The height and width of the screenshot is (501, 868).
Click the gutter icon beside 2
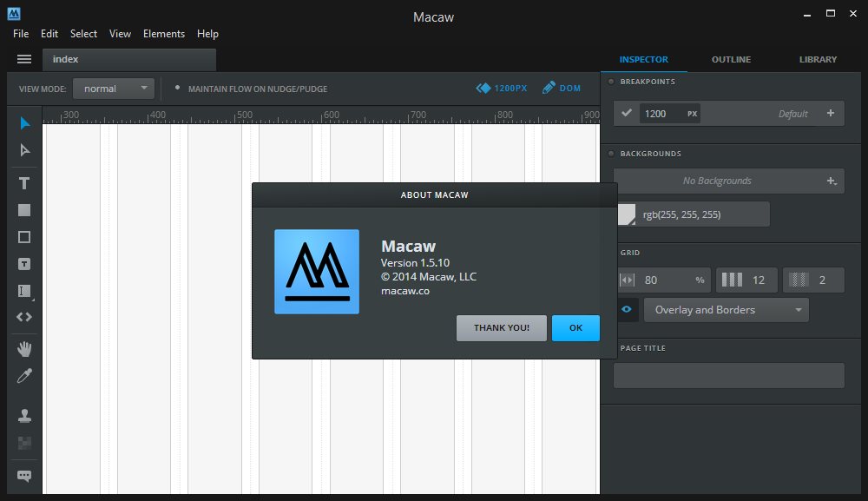tap(799, 280)
